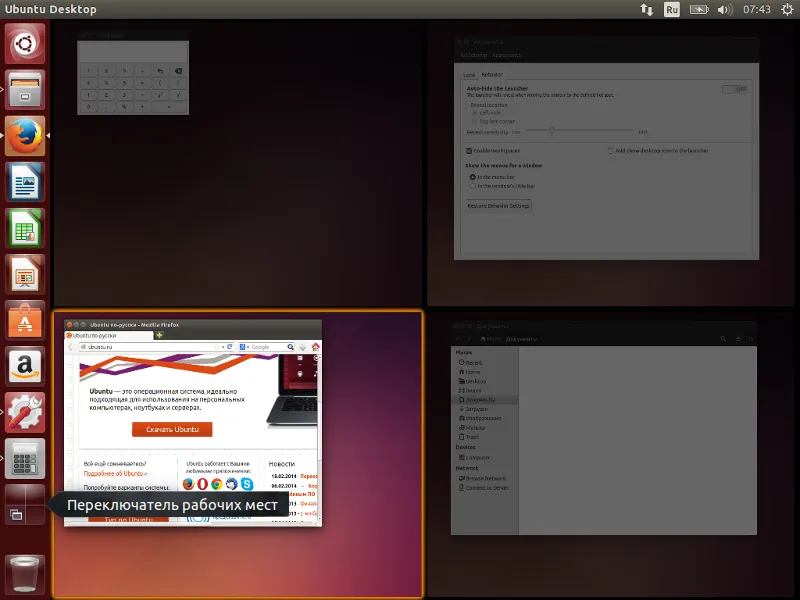Open Computer in the Files sidebar
This screenshot has height=600, width=800.
(x=474, y=458)
